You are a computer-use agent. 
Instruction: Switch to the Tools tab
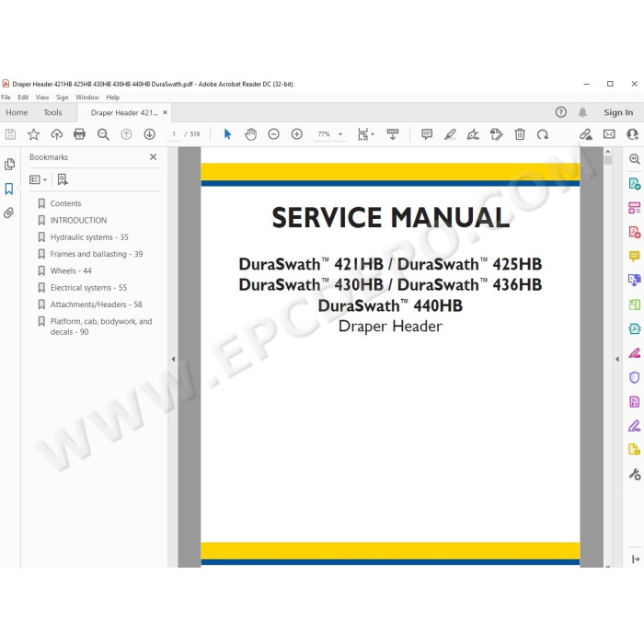point(53,112)
